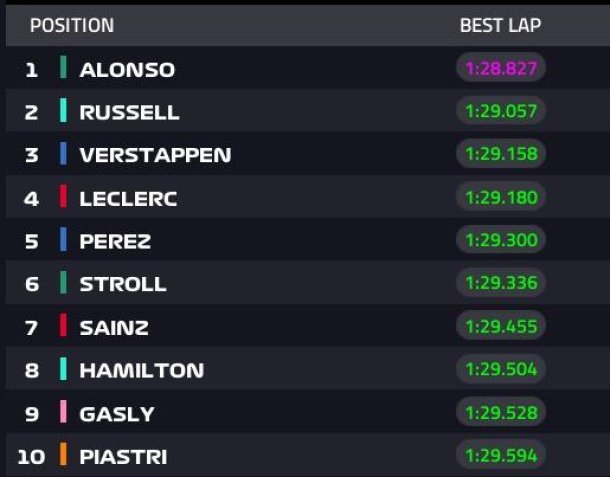Click Piastri's orange team color bar
The width and height of the screenshot is (610, 477).
(63, 454)
